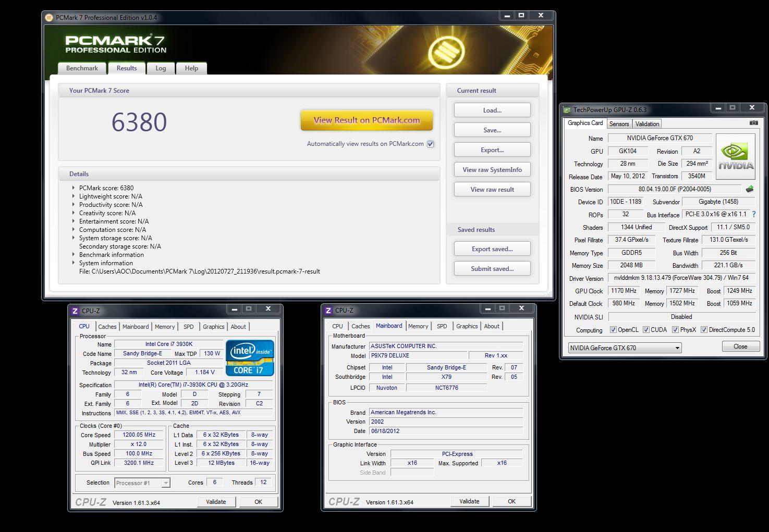Screen dimensions: 769x532
Task: Click the GPU-Z title bar app icon
Action: (567, 109)
